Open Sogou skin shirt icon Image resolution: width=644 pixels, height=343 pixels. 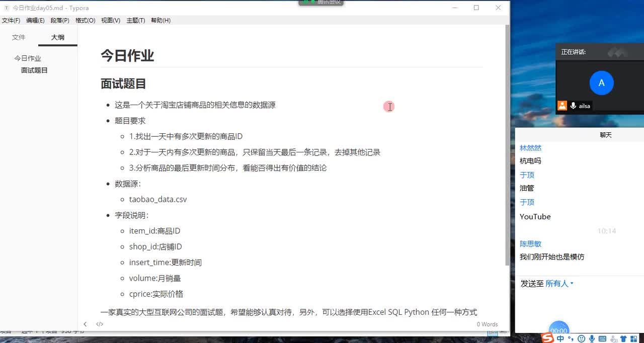(x=623, y=339)
